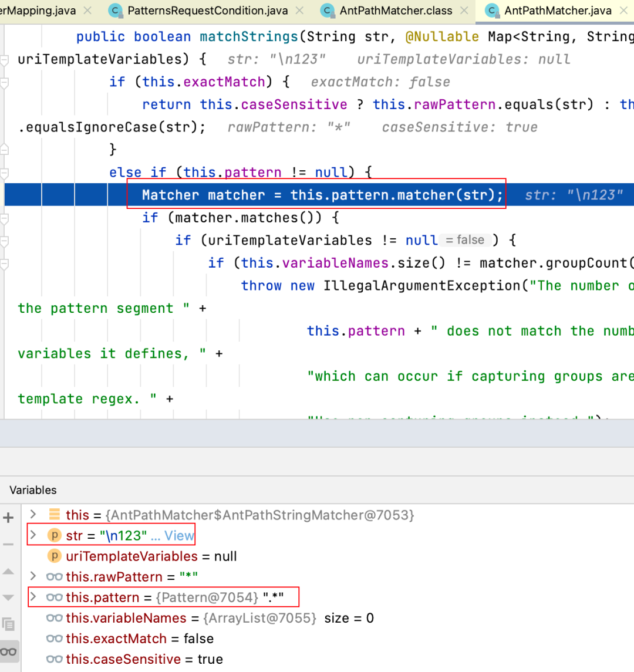Screen dimensions: 634x672
Task: Switch to the AntPathMatcher.class tab
Action: tap(396, 11)
